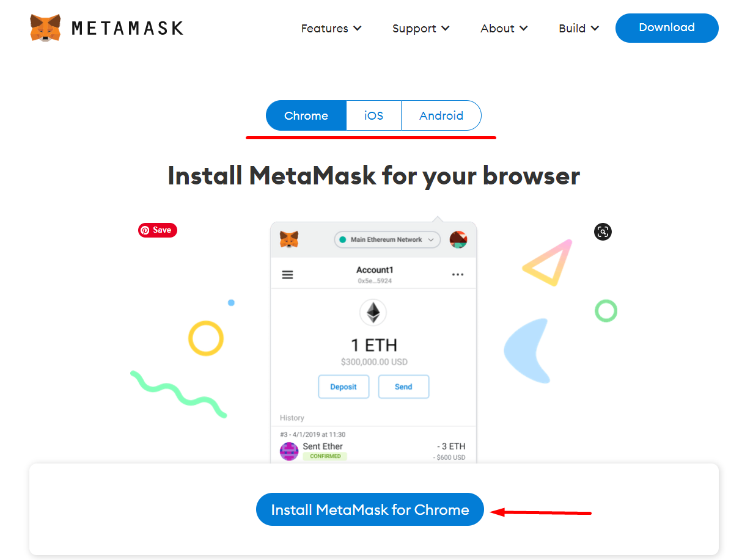Select the Chrome platform option
The width and height of the screenshot is (742, 560).
(306, 115)
